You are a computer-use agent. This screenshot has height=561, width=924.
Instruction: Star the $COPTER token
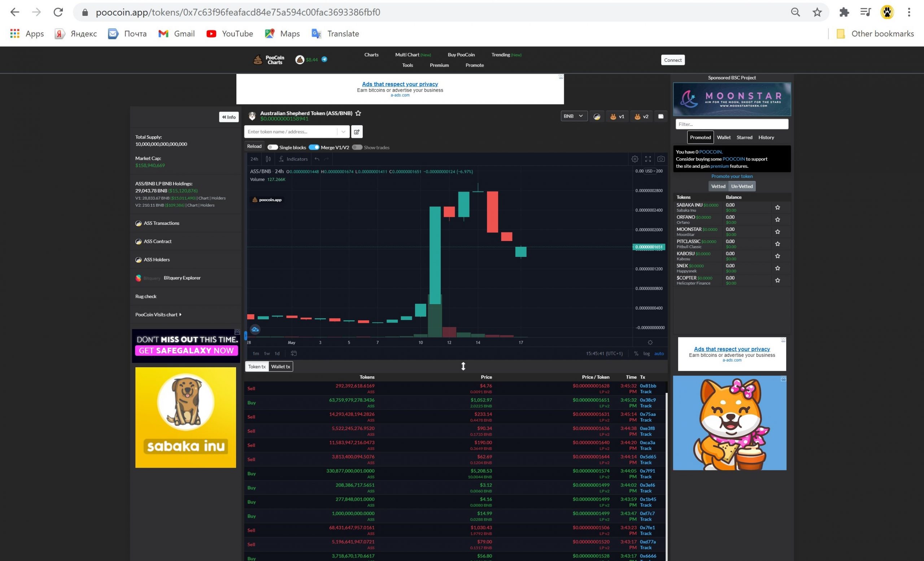(x=777, y=280)
